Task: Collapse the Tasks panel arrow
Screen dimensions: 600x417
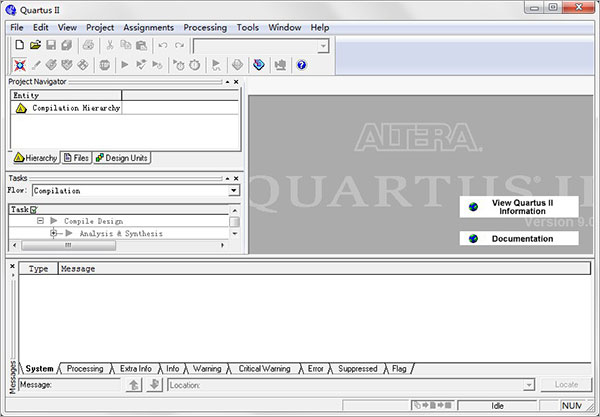Action: click(x=227, y=178)
